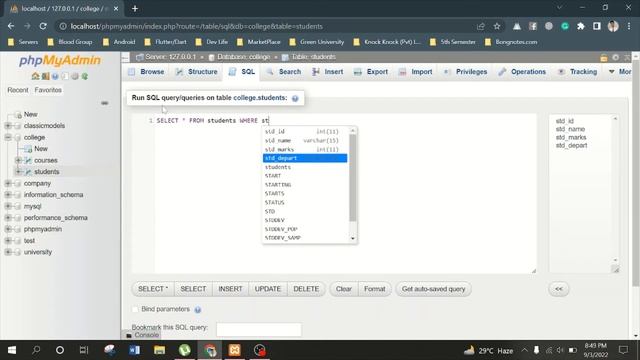This screenshot has width=640, height=360.
Task: Click the Log out door icon
Action: pos(45,76)
